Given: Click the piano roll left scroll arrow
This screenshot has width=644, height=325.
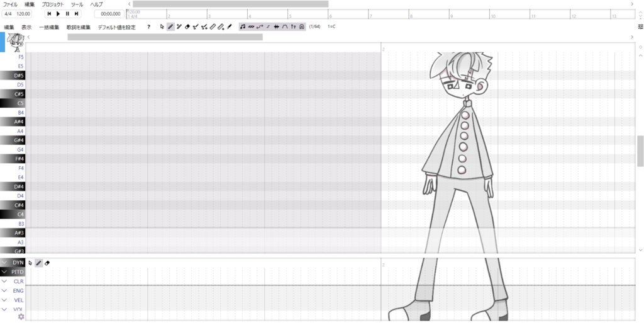Looking at the screenshot, I should (28, 37).
